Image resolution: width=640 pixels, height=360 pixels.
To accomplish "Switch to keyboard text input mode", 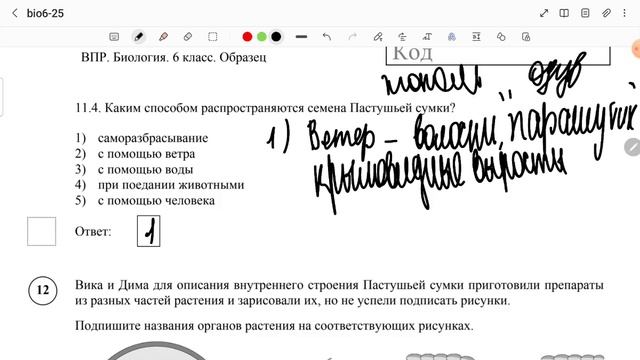I will click(114, 37).
